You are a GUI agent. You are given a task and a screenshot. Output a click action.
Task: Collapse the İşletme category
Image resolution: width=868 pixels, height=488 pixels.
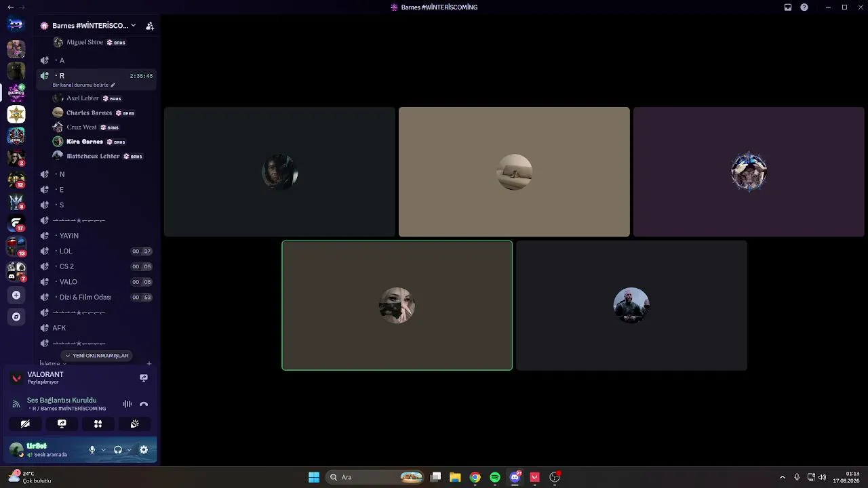[x=53, y=364]
